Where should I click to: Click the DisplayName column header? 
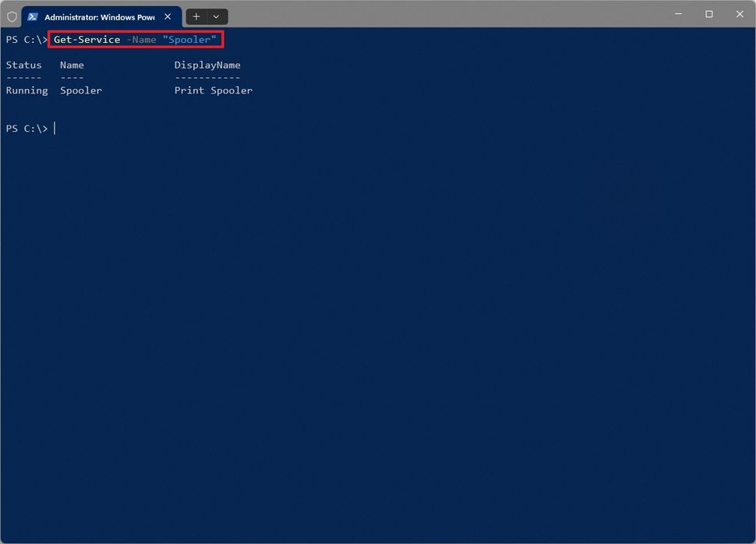(x=207, y=65)
